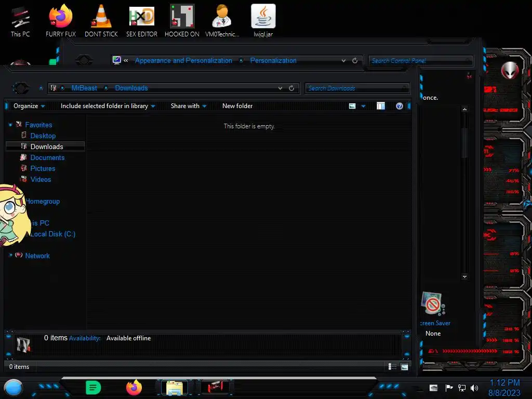Go to Appearance and Personalization breadcrumb
The width and height of the screenshot is (532, 399).
coord(183,60)
